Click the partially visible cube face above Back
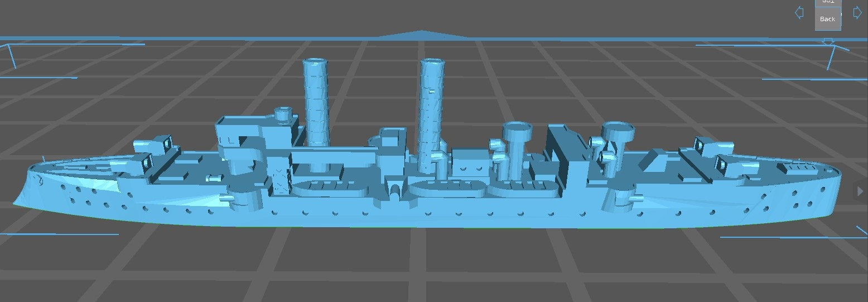The height and width of the screenshot is (302, 868). [827, 2]
